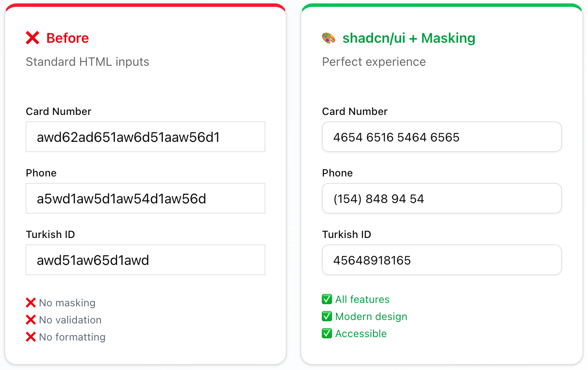The height and width of the screenshot is (370, 588).
Task: Click the palette icon beside shadcn/ui heading
Action: click(328, 38)
